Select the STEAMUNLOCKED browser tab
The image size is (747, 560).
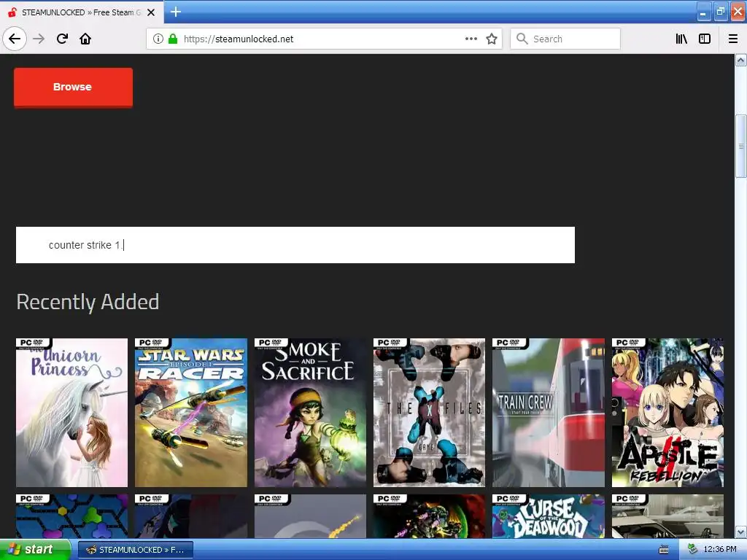click(82, 12)
